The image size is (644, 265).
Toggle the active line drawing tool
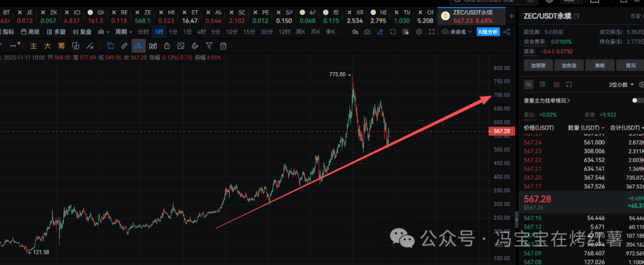pyautogui.click(x=138, y=45)
